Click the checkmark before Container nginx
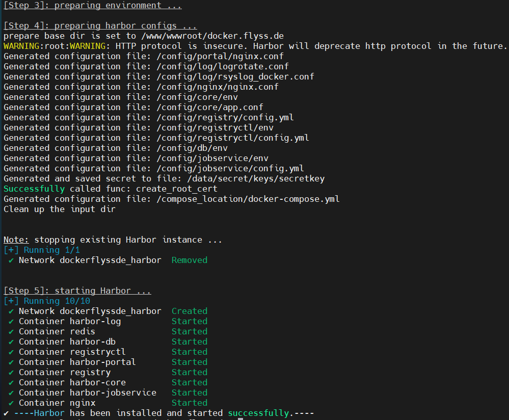 11,403
